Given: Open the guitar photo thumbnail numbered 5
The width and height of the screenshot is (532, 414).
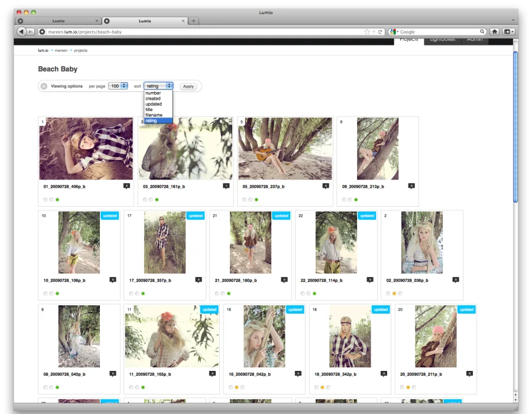Looking at the screenshot, I should tap(285, 149).
